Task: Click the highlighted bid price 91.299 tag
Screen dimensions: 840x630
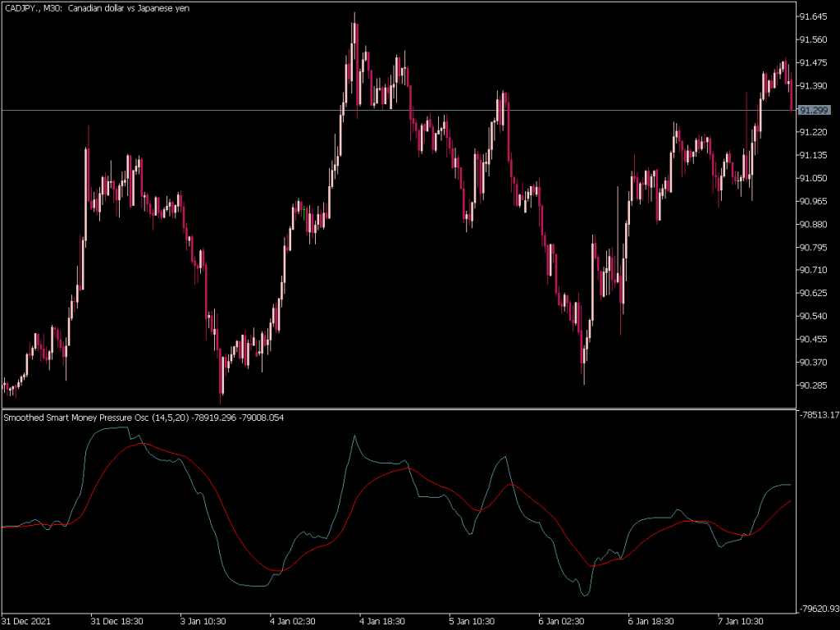Action: click(x=815, y=109)
